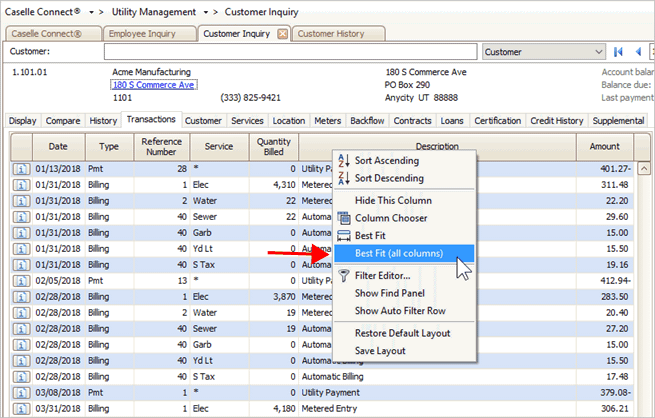This screenshot has height=418, width=655.
Task: Open info icon for 03/08/2018 Pmt row
Action: click(x=21, y=393)
